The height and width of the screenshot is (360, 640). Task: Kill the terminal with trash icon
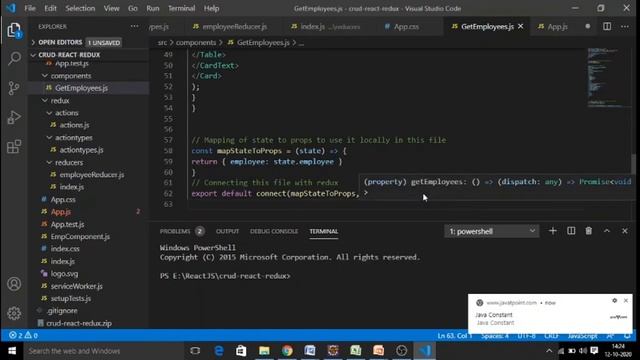point(589,231)
